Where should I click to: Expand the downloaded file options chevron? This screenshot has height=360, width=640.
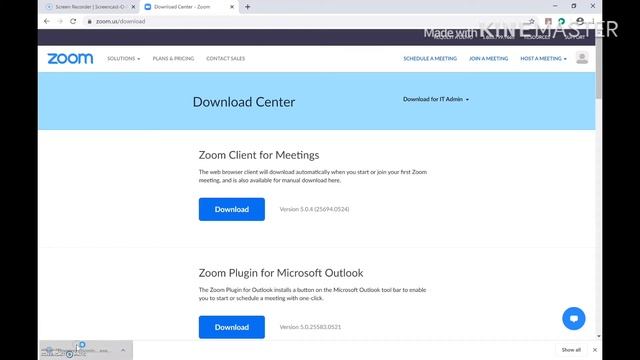click(123, 350)
